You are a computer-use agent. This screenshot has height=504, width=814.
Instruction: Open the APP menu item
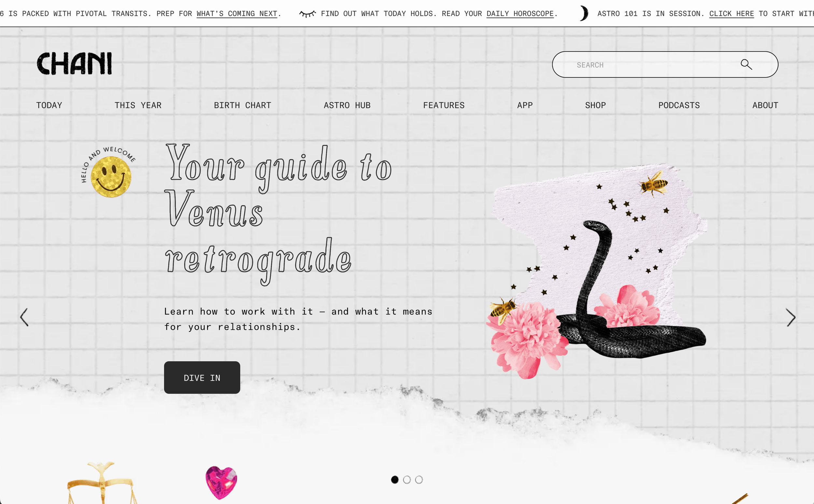pos(525,105)
